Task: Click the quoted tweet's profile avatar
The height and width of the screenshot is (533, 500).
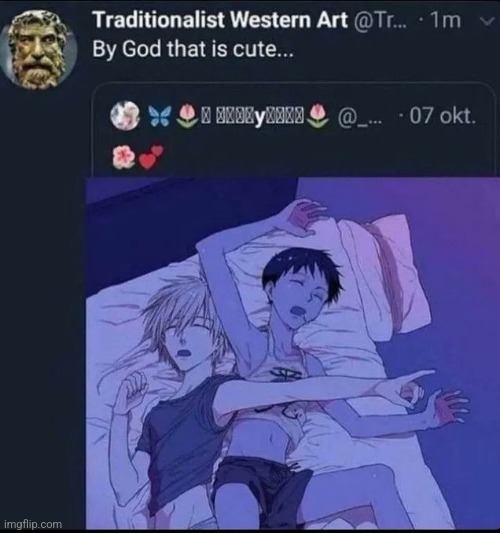Action: coord(125,116)
